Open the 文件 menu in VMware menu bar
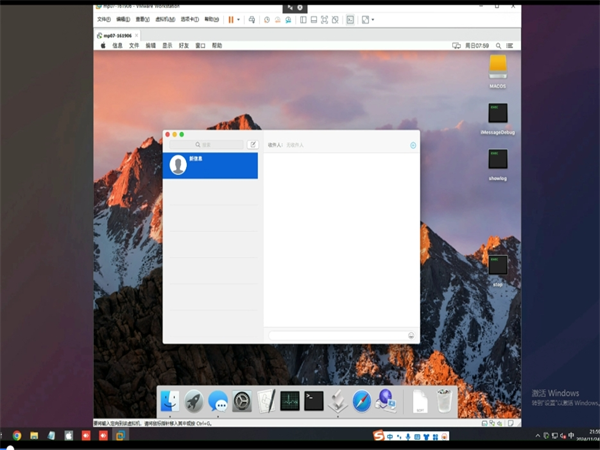The image size is (600, 450). [103, 19]
